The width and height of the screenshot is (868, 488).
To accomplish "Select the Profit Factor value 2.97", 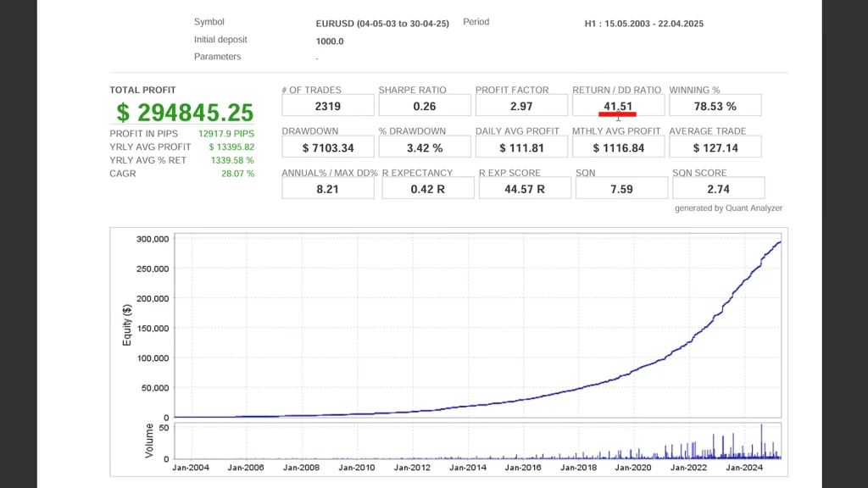I will (x=521, y=106).
